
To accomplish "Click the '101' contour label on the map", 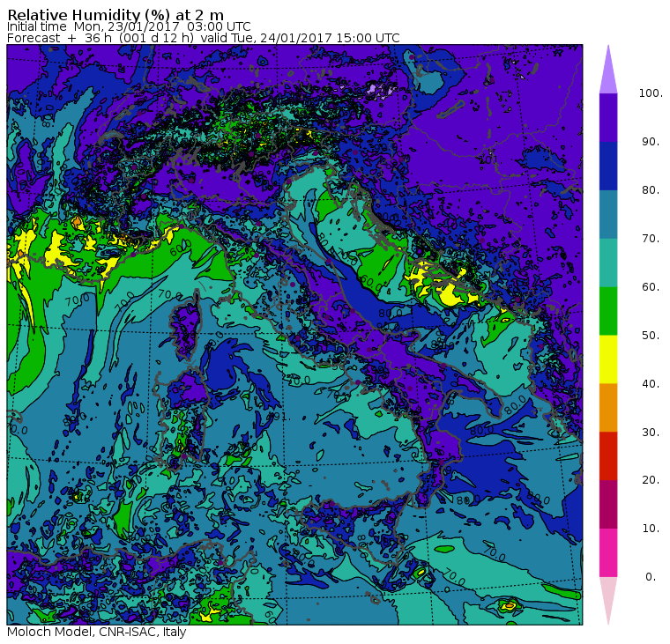I will point(488,159).
